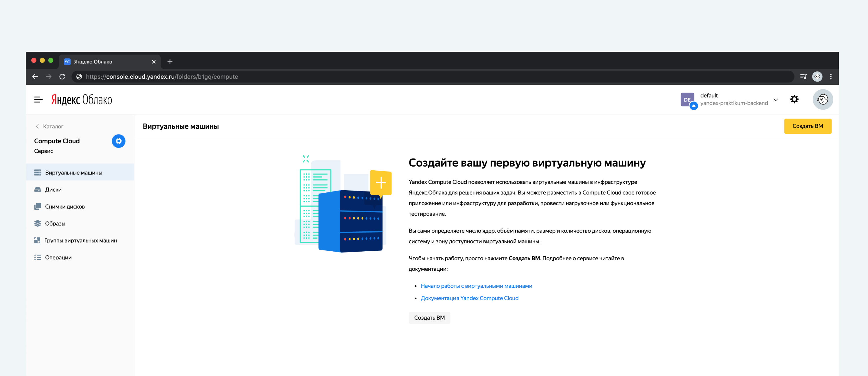Click the Диски disk icon
868x376 pixels.
point(37,189)
